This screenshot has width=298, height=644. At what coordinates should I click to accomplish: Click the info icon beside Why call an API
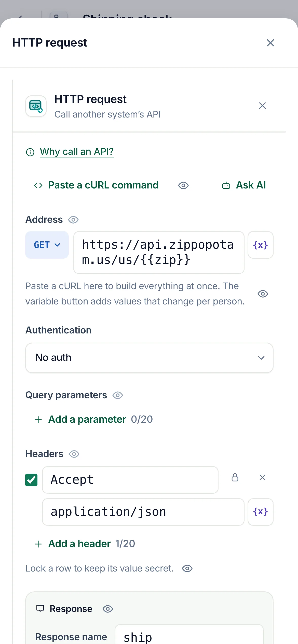pyautogui.click(x=30, y=152)
